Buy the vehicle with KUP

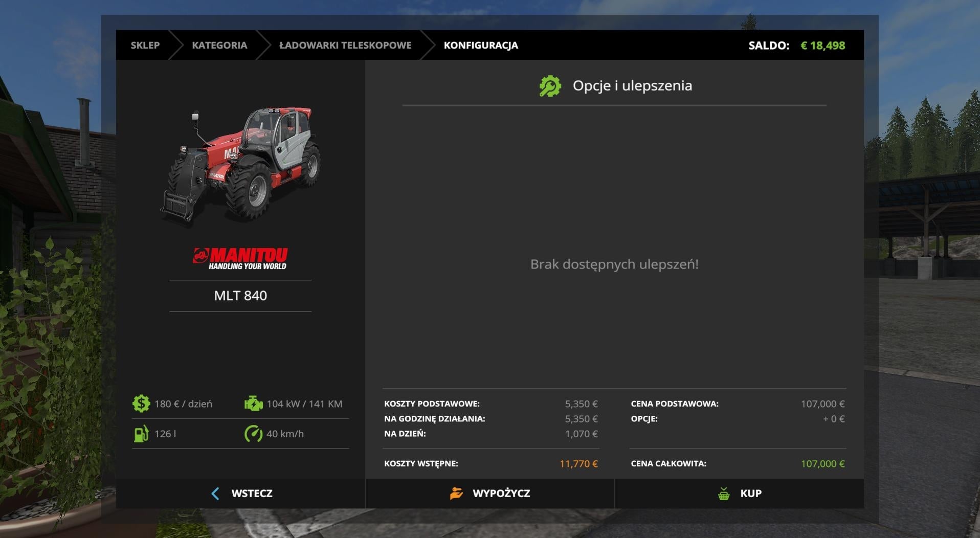pyautogui.click(x=739, y=494)
